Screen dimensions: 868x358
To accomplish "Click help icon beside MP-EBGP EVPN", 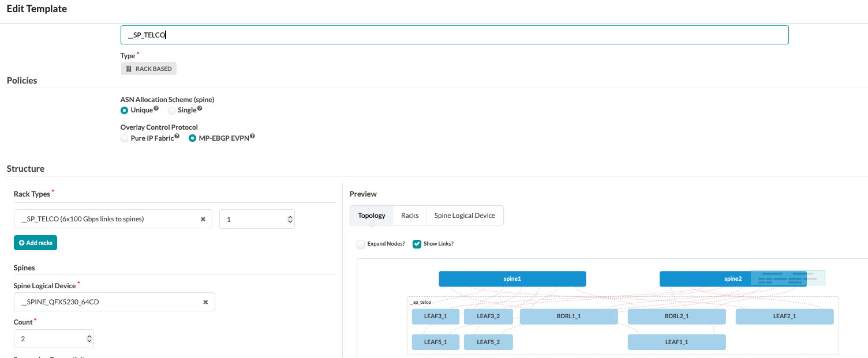I will [x=252, y=137].
